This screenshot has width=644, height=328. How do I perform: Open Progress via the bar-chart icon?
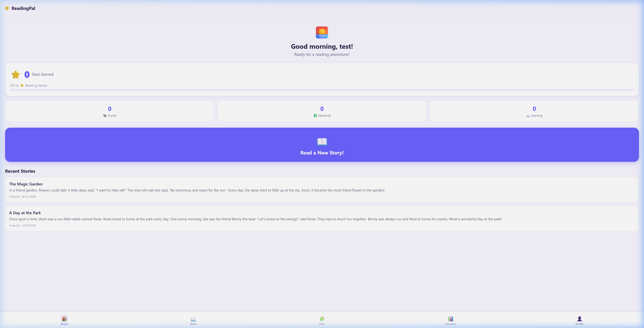tap(450, 319)
